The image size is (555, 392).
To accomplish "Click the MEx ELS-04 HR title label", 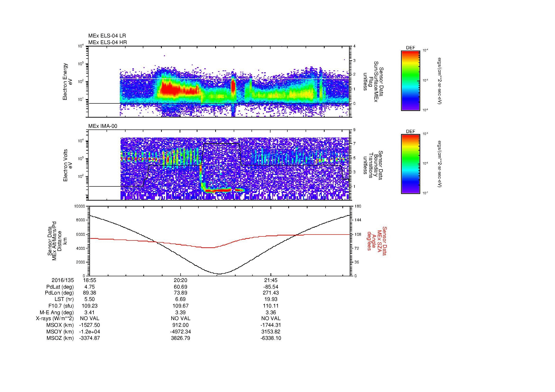I will pos(107,42).
